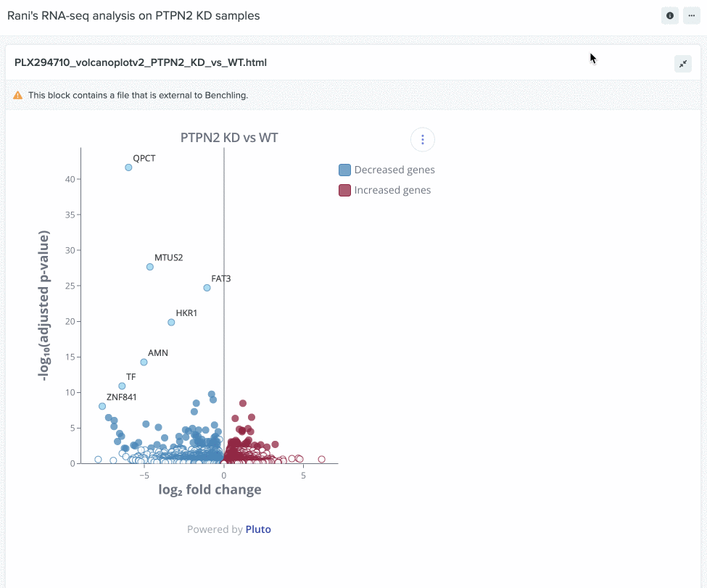Select the ZNF841 data point
Screen dimensions: 707x588
click(102, 406)
